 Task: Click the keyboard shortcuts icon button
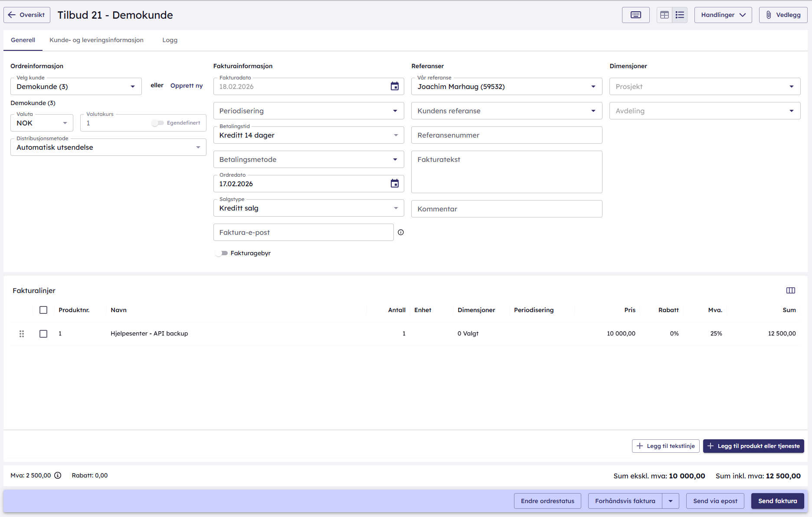[635, 15]
